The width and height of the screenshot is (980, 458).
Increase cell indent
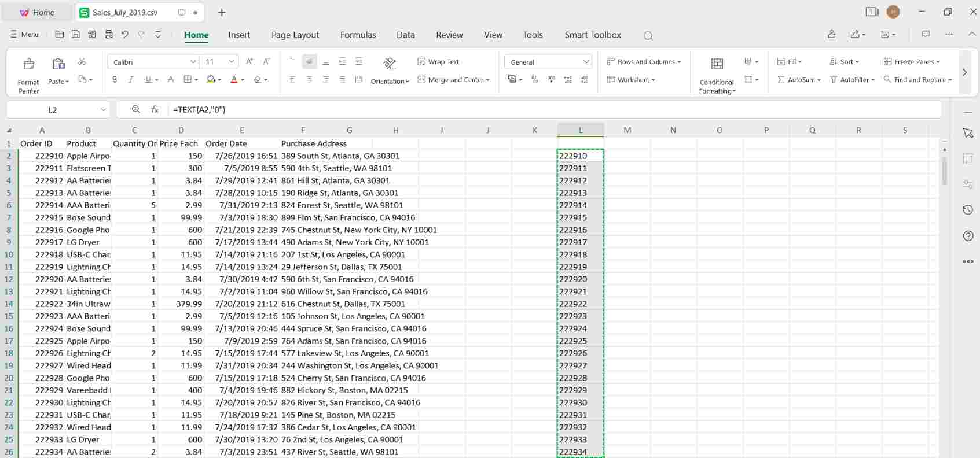click(359, 61)
